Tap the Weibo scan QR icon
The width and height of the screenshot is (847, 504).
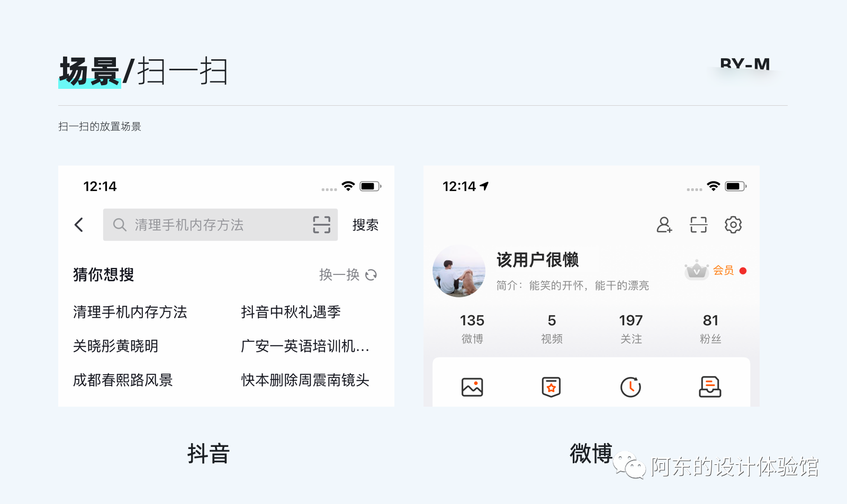click(x=699, y=225)
